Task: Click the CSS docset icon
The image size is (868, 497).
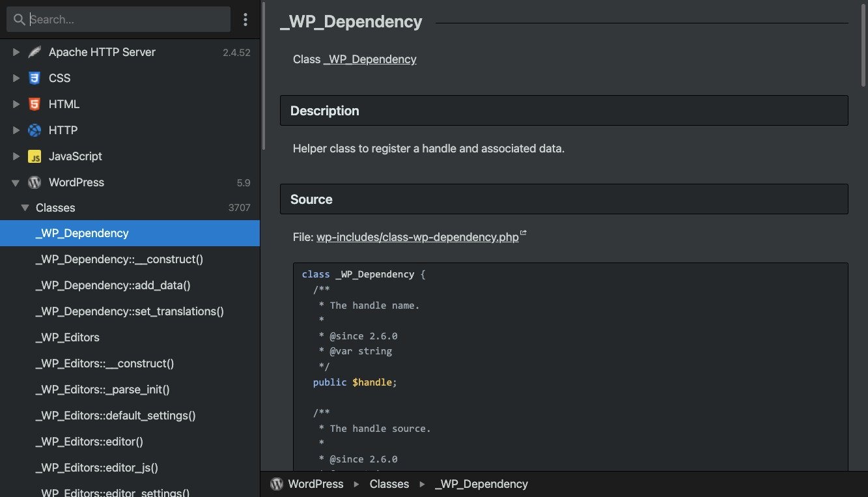Action: (33, 78)
